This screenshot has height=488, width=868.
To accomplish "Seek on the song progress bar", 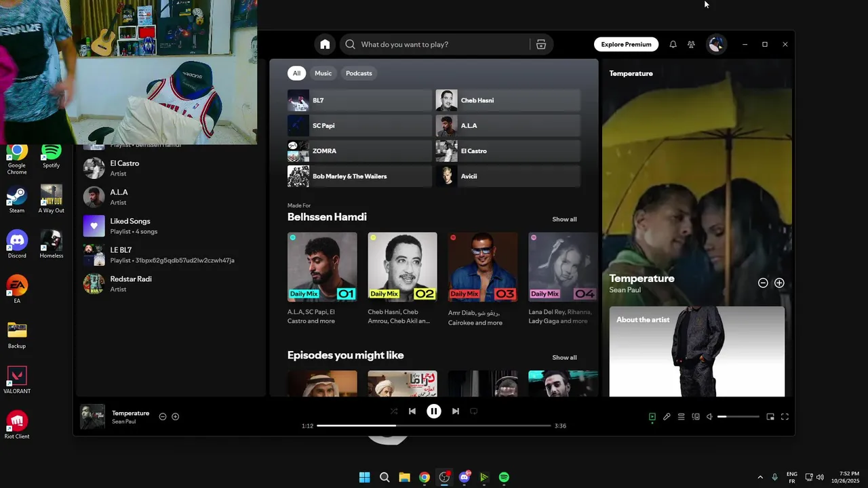I will tap(434, 426).
